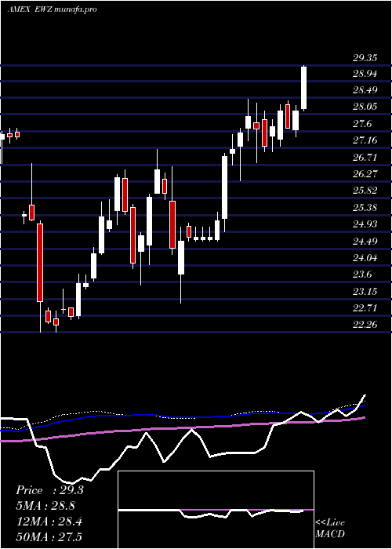Viewport: 392px width, 549px height.
Task: Click the AMEX EWZ munafa.pro chart title
Action: 52,9
